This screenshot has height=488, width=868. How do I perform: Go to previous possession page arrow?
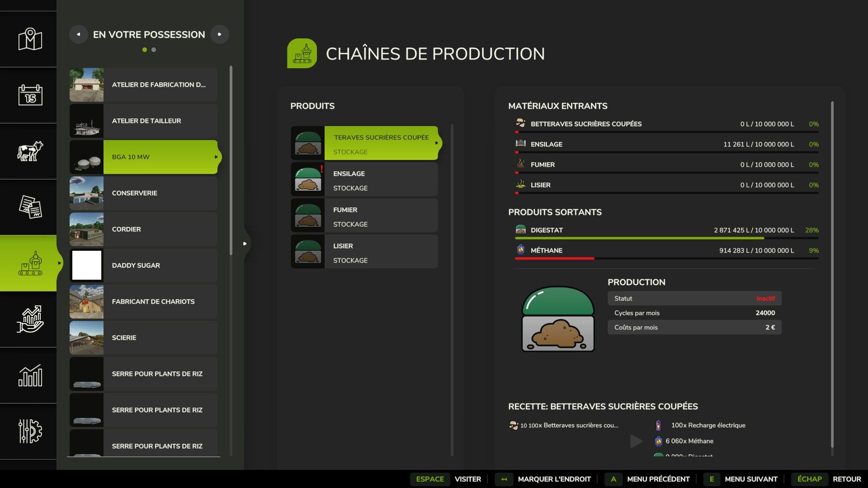coord(79,34)
